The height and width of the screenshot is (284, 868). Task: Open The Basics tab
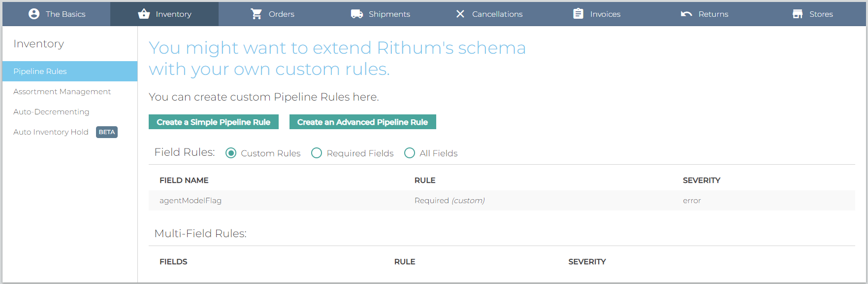point(56,14)
